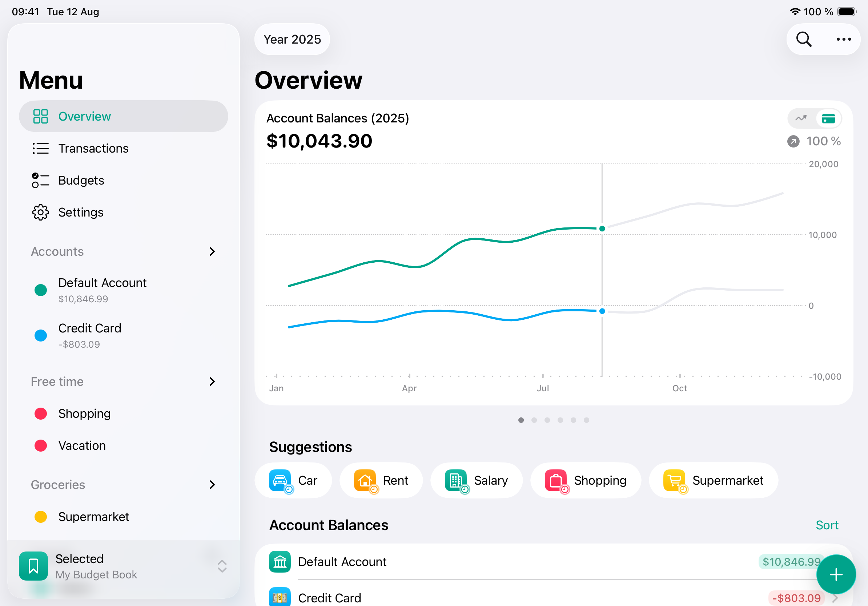Add a new transaction with the plus button
868x606 pixels.
tap(836, 574)
